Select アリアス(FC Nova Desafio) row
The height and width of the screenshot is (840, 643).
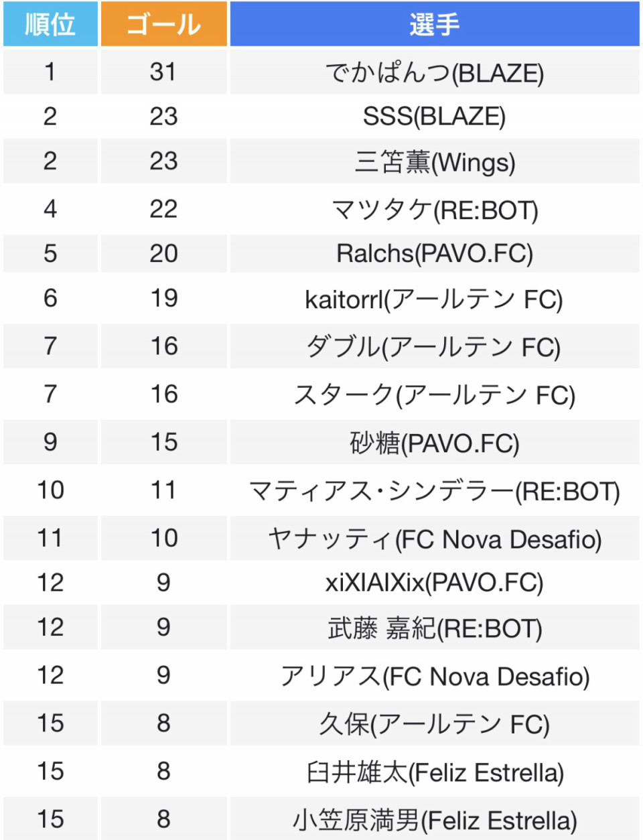tap(434, 676)
